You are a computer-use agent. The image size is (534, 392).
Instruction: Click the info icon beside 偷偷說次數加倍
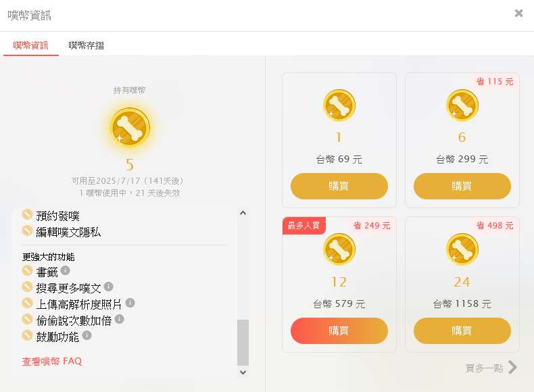(119, 319)
